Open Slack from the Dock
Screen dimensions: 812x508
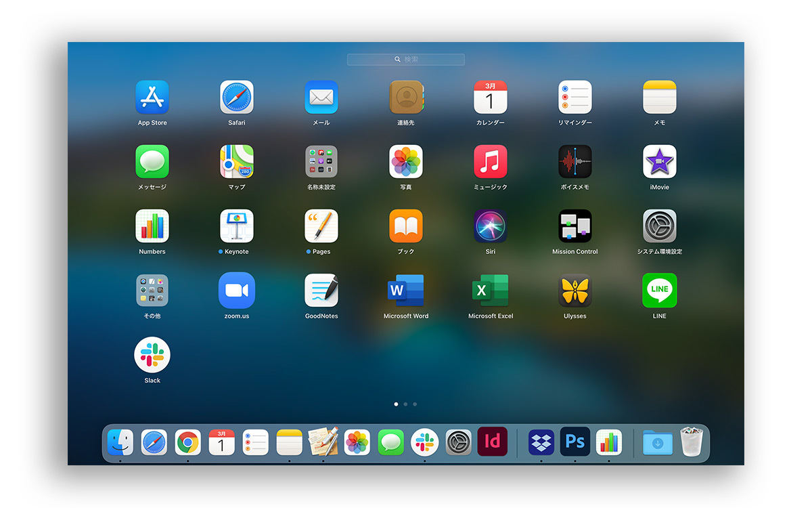(x=425, y=442)
